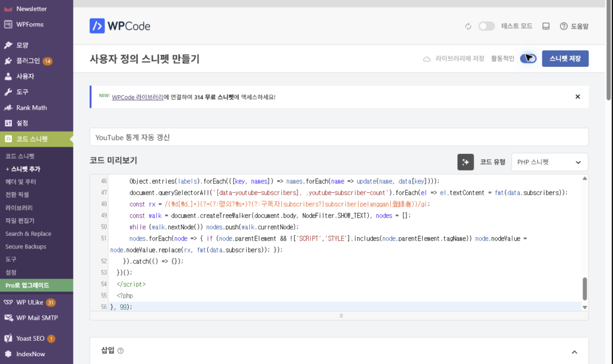Click the 설정 settings sliders icon

(8, 123)
